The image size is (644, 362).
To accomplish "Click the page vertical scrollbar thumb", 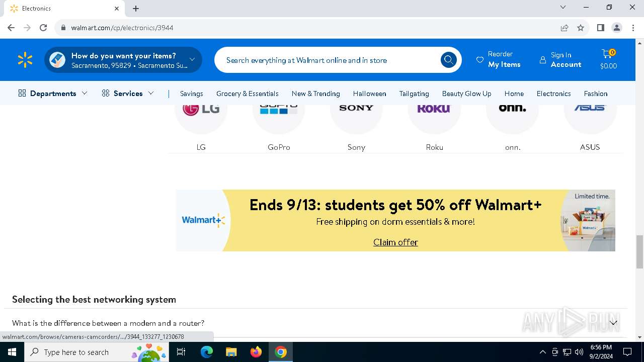I will coord(639,251).
